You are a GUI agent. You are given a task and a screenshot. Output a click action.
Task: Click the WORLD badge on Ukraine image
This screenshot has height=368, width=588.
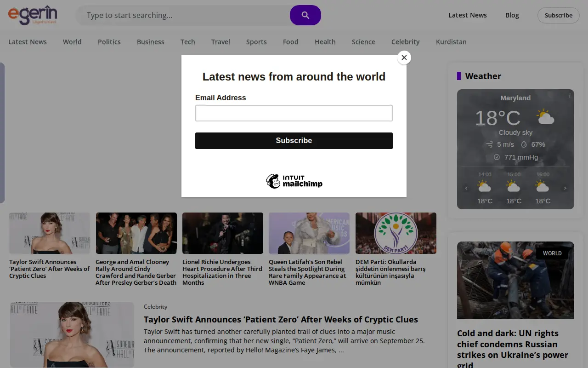(x=552, y=253)
